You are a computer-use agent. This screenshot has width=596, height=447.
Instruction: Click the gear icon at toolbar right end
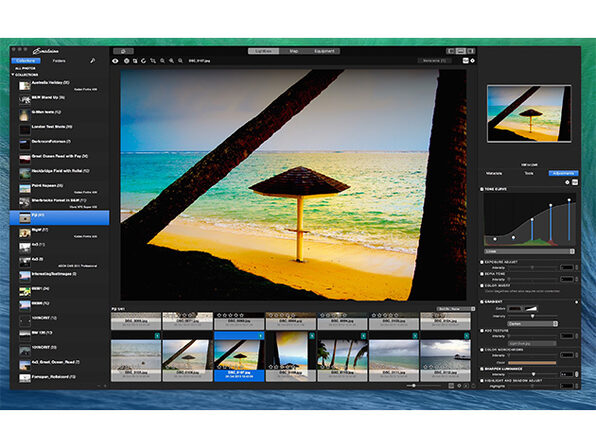[x=472, y=61]
